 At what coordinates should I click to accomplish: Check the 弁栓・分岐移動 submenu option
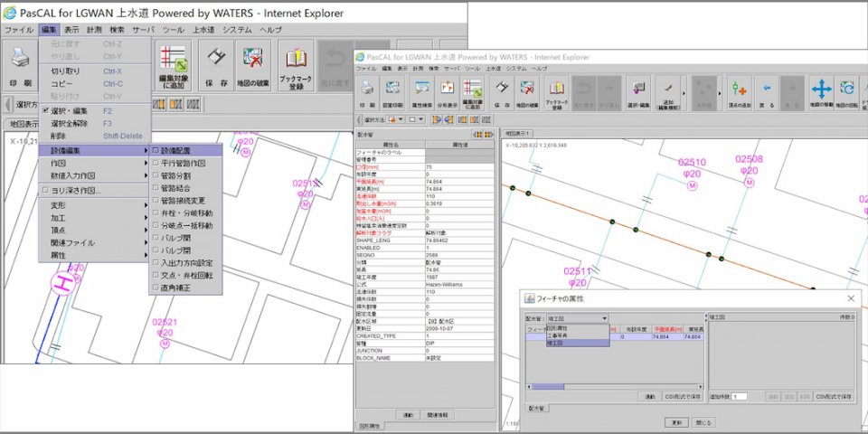(x=186, y=213)
